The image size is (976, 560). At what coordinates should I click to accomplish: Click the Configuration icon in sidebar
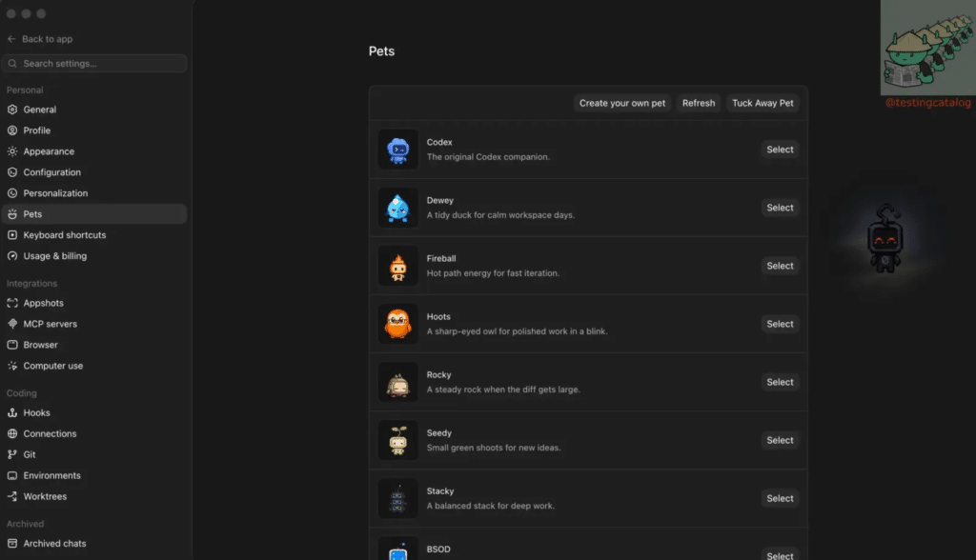pyautogui.click(x=12, y=172)
